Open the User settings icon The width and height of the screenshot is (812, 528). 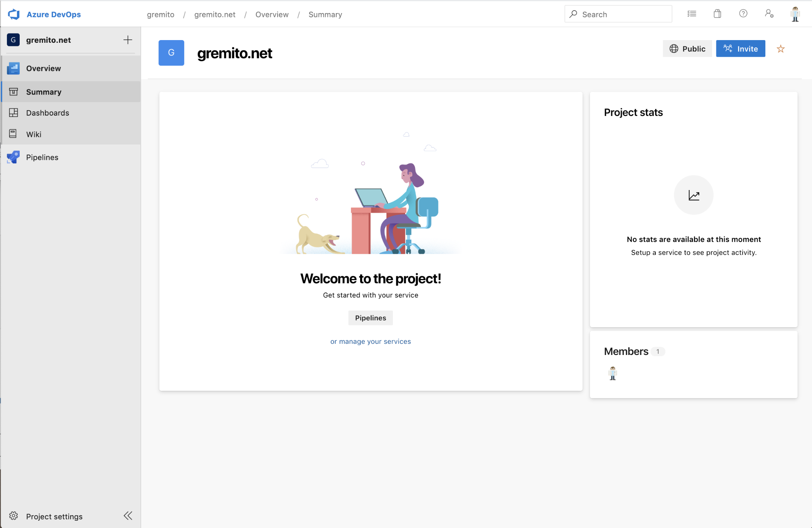(x=769, y=14)
